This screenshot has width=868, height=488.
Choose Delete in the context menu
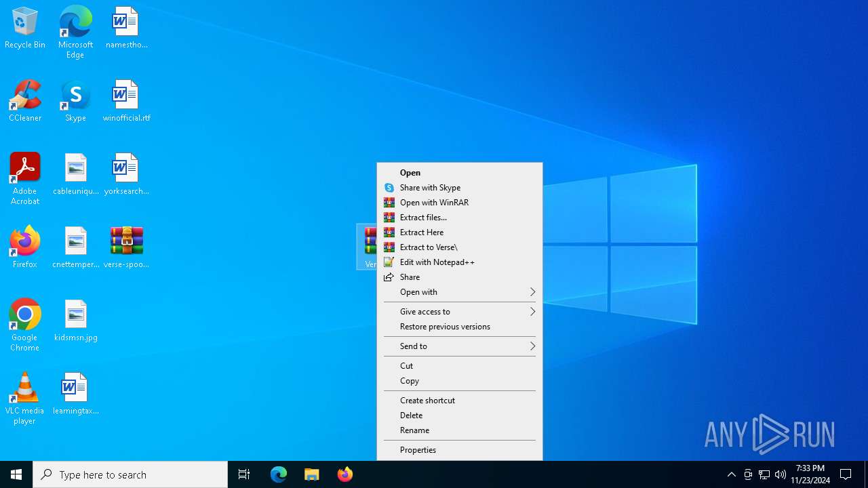click(460, 415)
